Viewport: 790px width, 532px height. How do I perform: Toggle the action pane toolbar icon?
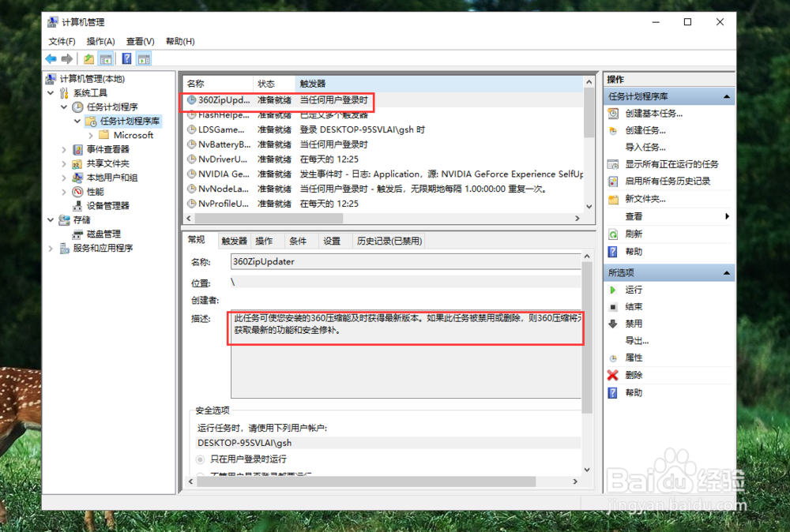point(144,59)
